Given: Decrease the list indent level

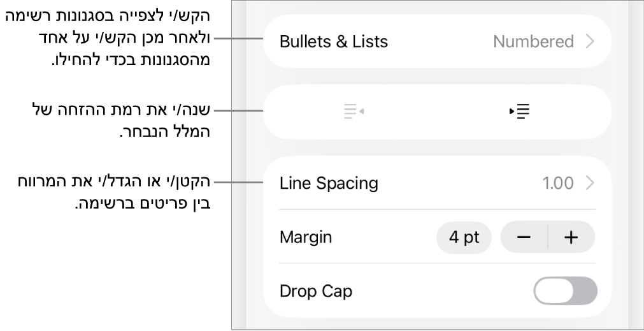Looking at the screenshot, I should pyautogui.click(x=354, y=112).
